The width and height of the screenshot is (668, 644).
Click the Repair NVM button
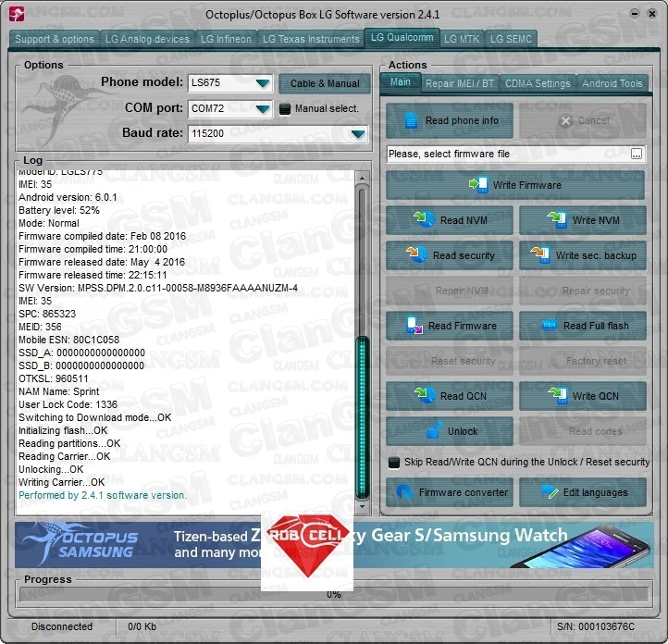pos(450,291)
